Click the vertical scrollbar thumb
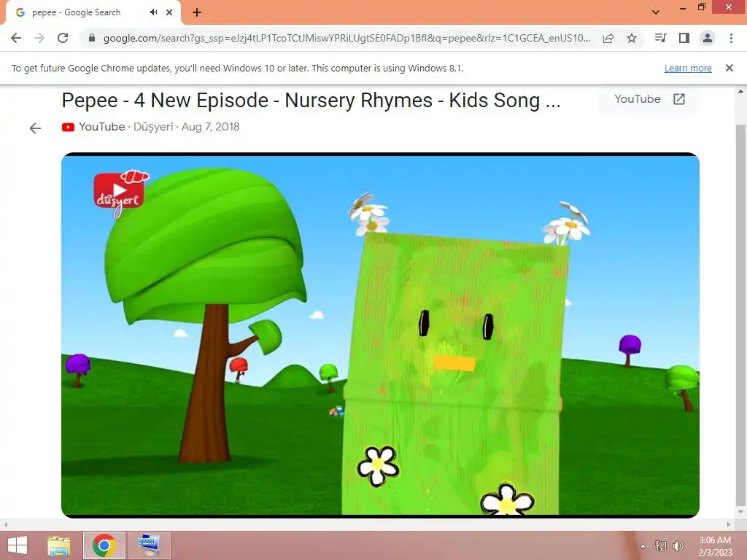 click(x=740, y=314)
